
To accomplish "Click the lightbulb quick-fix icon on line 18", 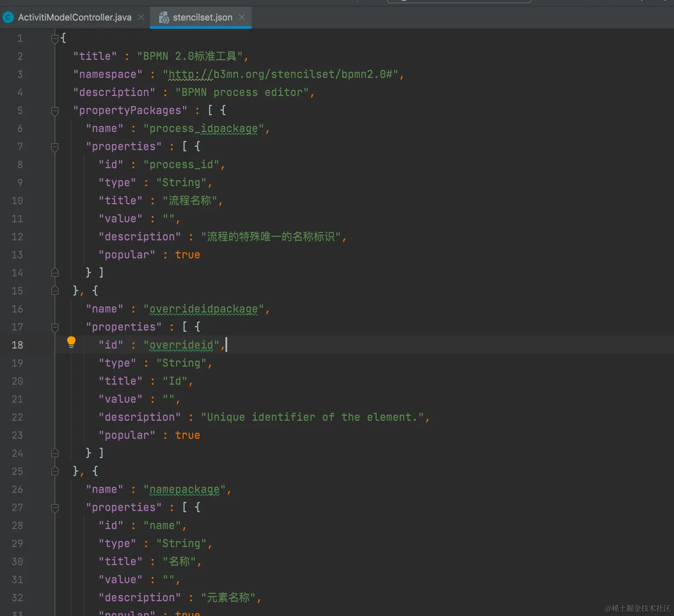I will (x=71, y=342).
